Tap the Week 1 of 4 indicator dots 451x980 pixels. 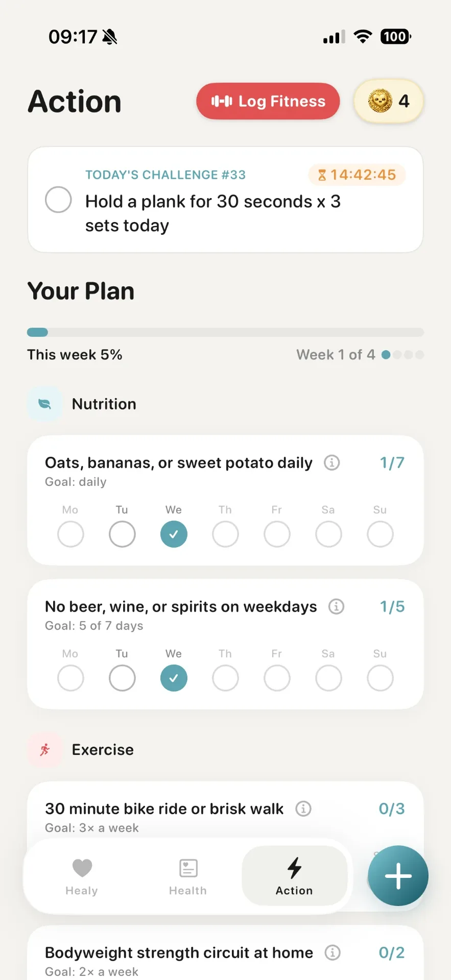(402, 355)
